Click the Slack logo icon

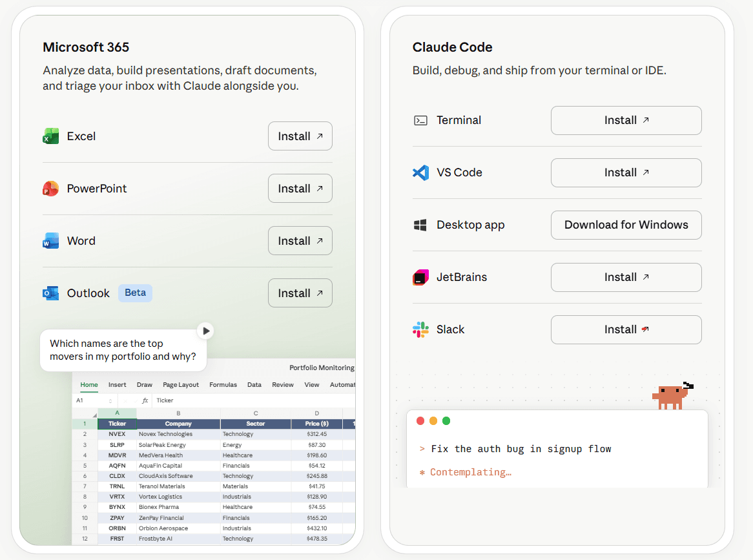(x=420, y=330)
